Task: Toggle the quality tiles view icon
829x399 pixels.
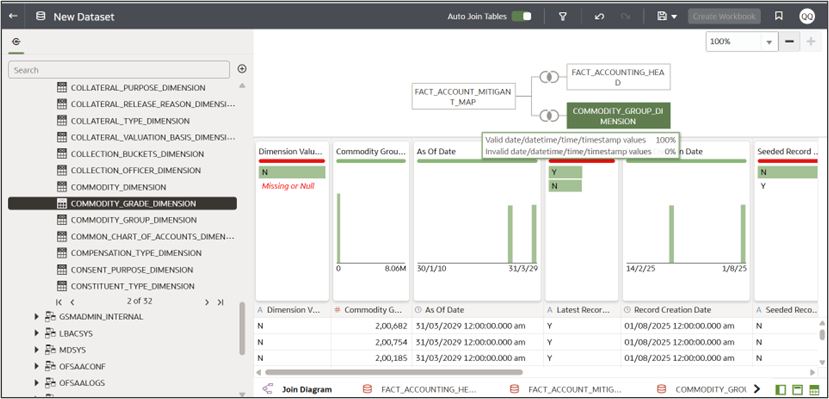Action: 796,389
